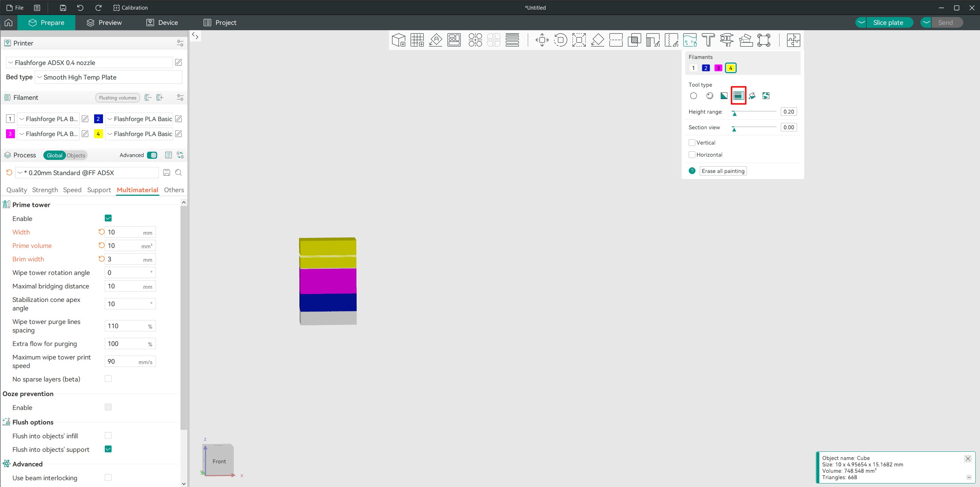Choose the bucket fill tool type
The width and height of the screenshot is (980, 487).
[752, 96]
